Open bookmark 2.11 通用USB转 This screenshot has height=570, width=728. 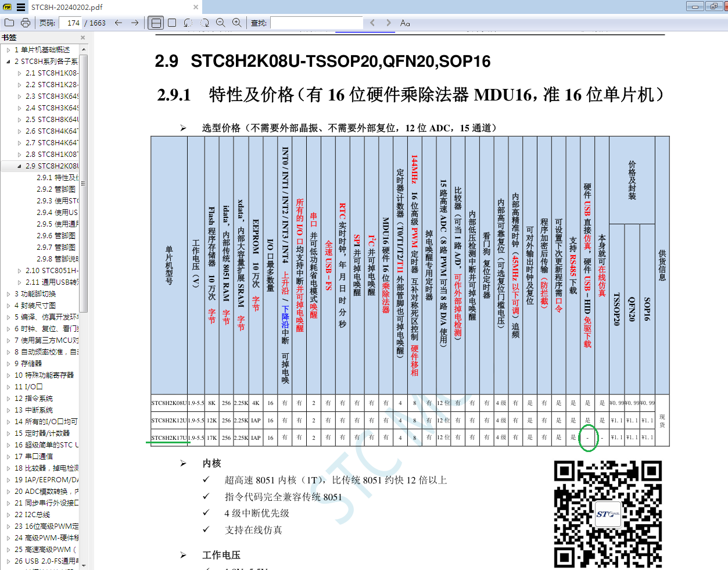coord(52,282)
